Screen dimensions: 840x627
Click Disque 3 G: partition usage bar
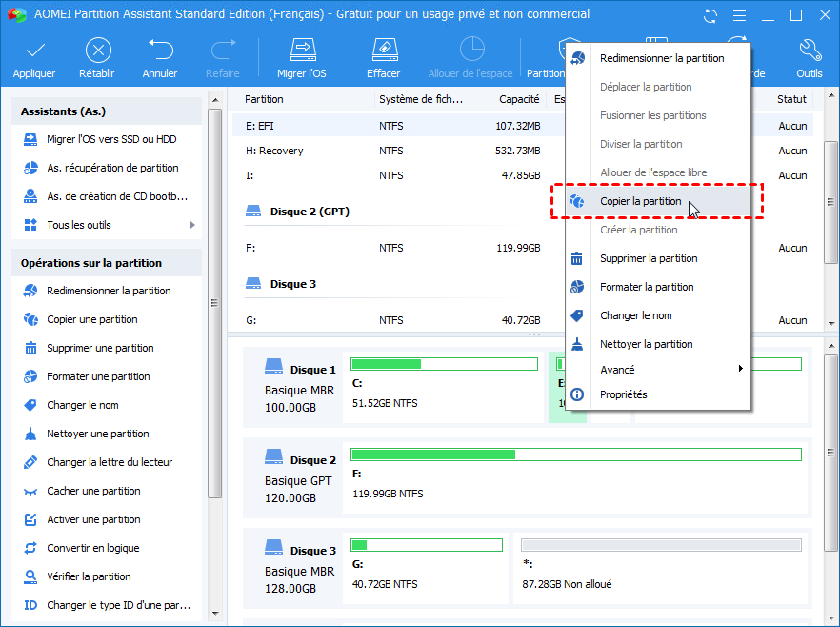point(427,545)
